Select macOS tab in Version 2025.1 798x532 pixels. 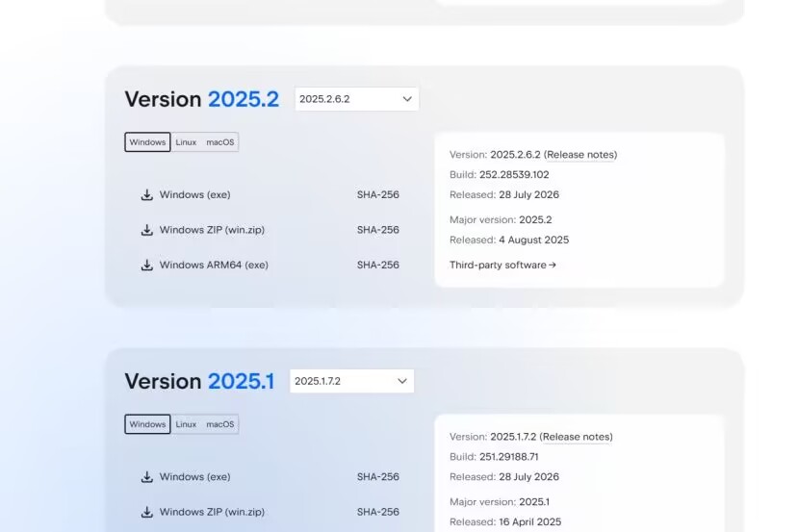click(x=220, y=424)
